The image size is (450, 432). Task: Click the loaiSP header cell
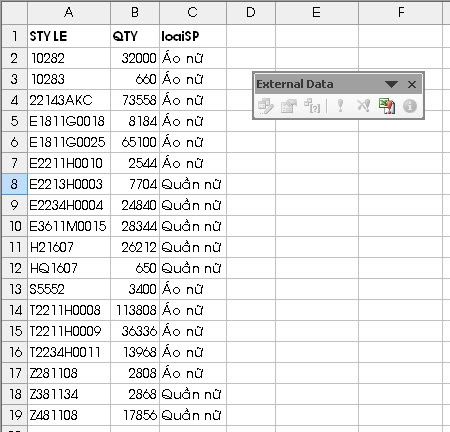tap(193, 36)
